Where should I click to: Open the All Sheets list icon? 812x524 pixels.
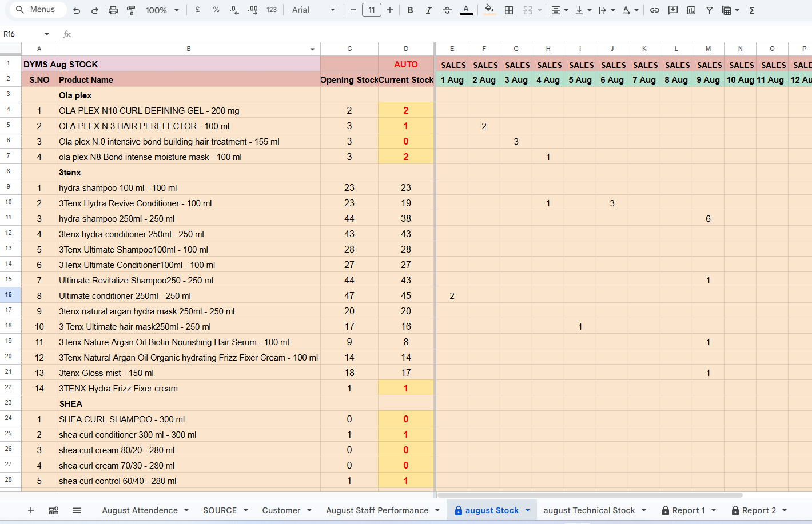point(77,510)
